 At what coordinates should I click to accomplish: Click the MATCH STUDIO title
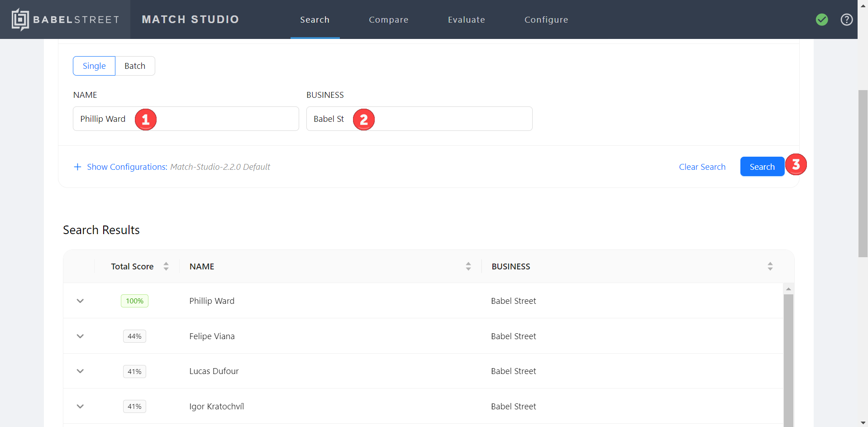(191, 19)
